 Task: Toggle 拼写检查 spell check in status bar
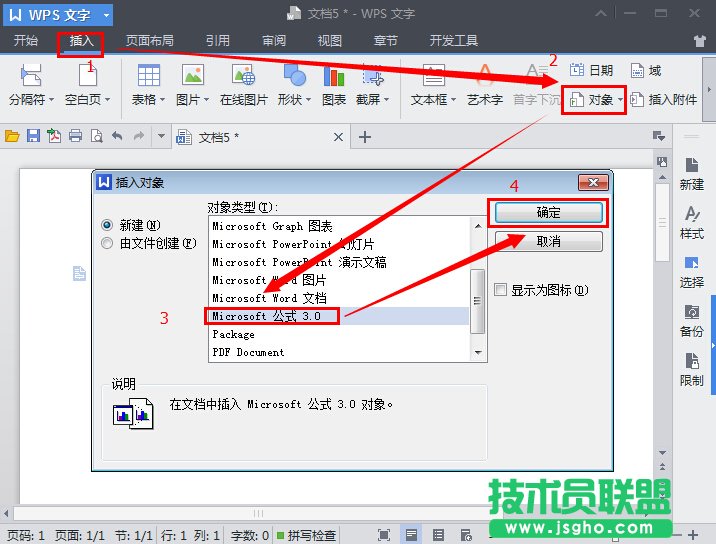coord(307,535)
